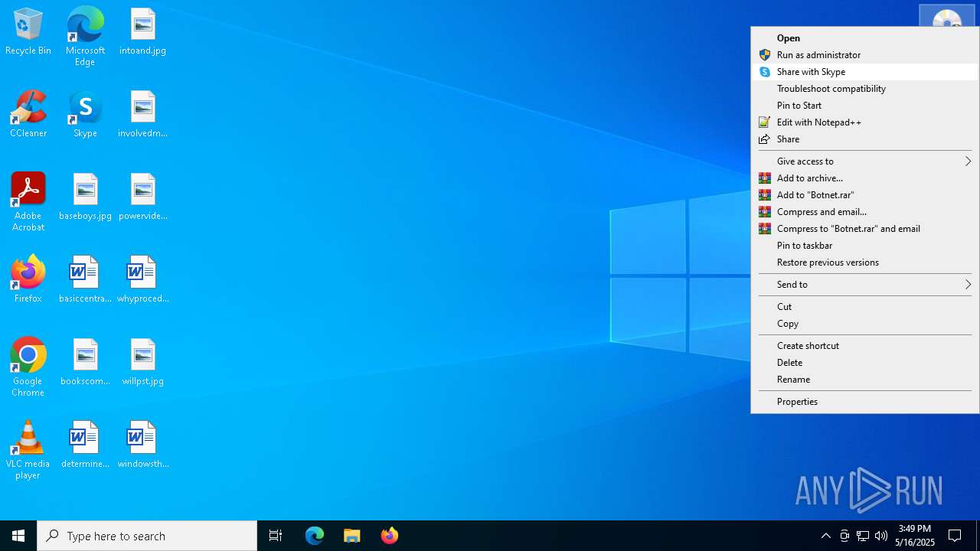Select the VLC media player shortcut
Image resolution: width=980 pixels, height=551 pixels.
pyautogui.click(x=28, y=450)
